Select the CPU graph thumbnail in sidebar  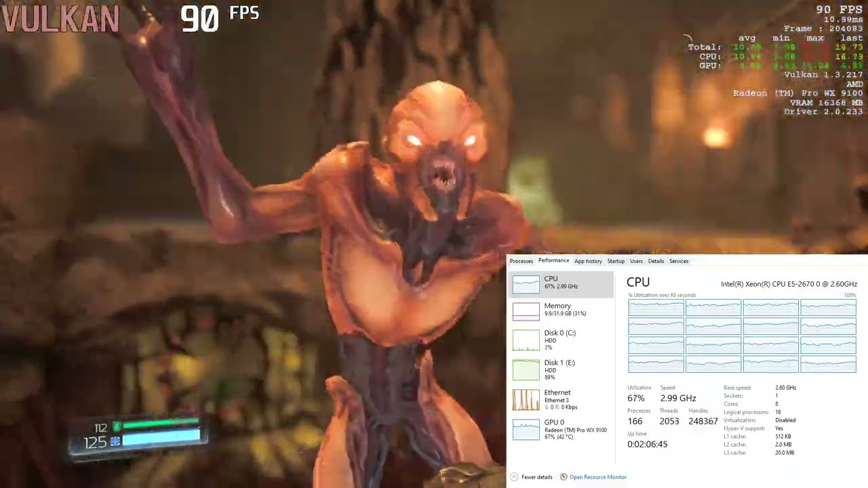coord(526,284)
